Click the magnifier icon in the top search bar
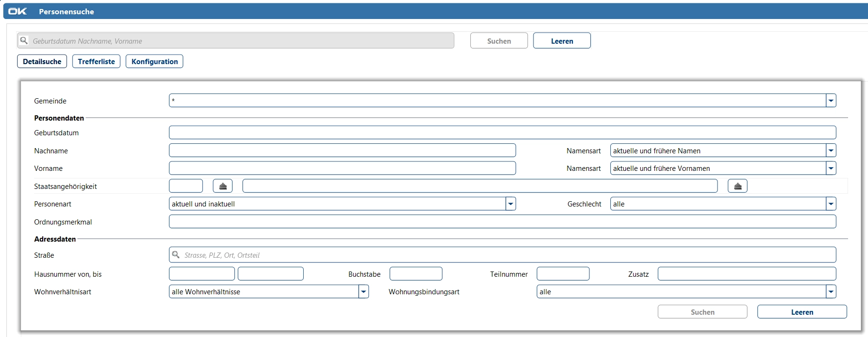The image size is (868, 337). 24,41
